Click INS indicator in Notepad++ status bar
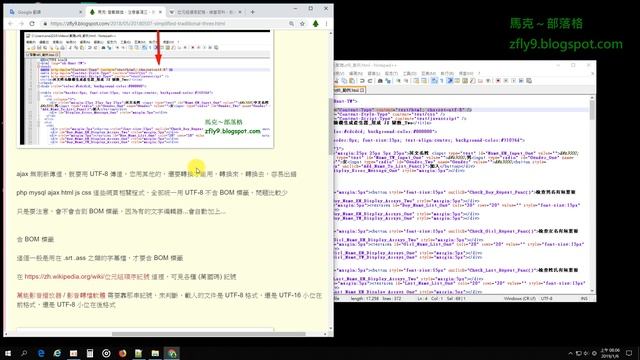This screenshot has width=640, height=360. [x=584, y=299]
